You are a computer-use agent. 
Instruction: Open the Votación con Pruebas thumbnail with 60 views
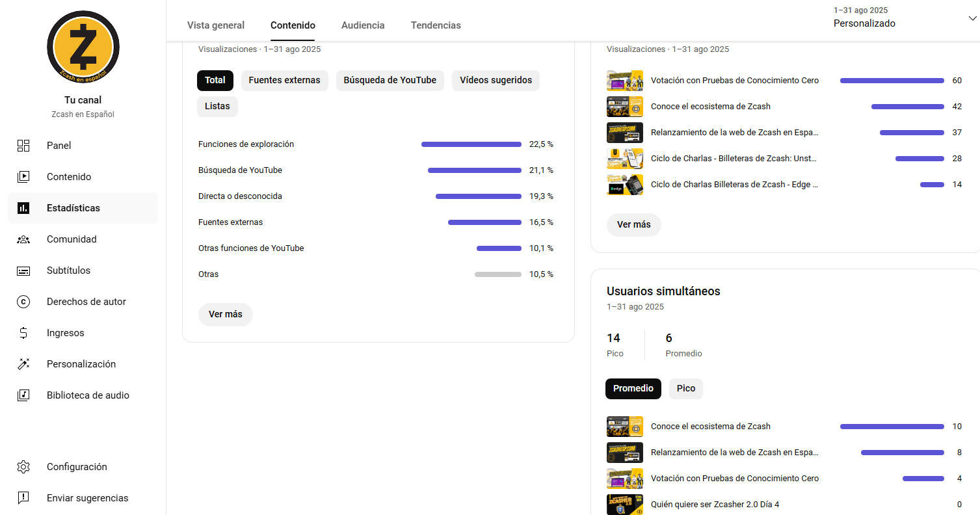tap(625, 81)
